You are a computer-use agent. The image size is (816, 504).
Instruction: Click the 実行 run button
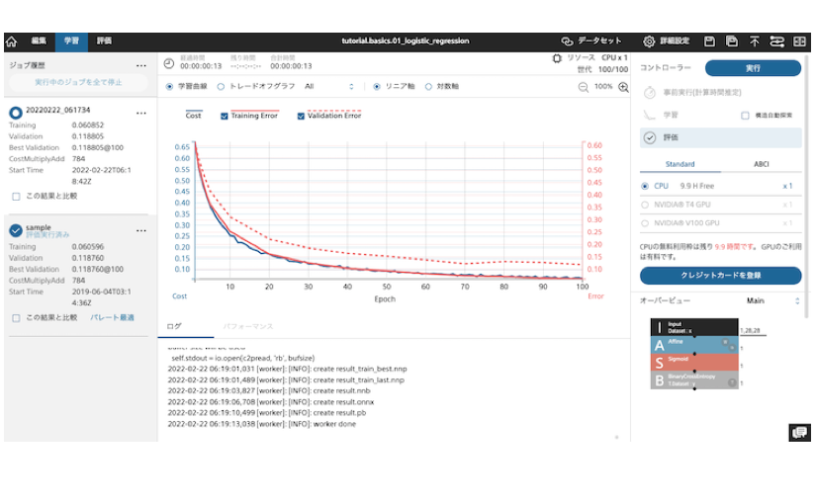coord(753,68)
